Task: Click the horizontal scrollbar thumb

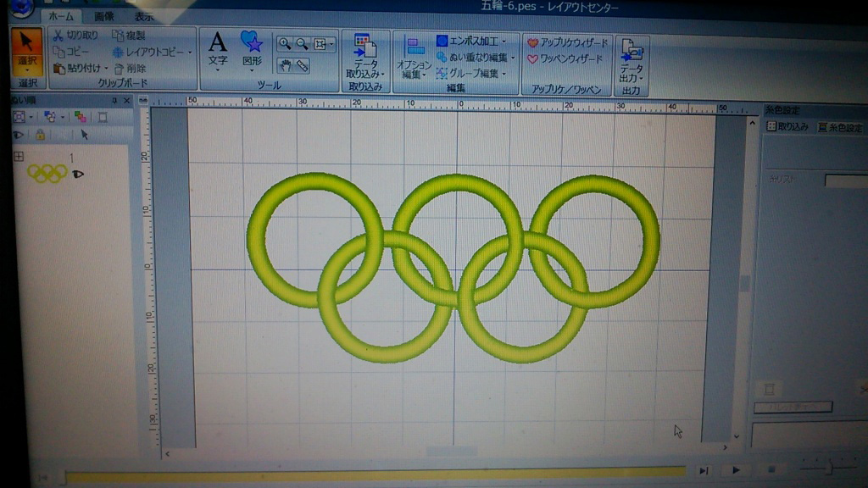Action: coord(451,452)
